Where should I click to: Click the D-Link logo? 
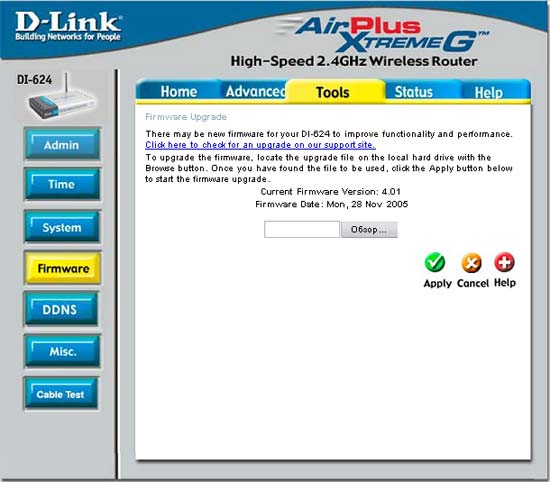click(68, 26)
